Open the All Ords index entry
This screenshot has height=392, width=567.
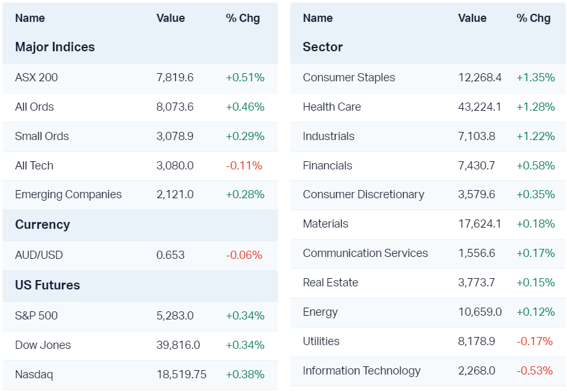click(34, 107)
